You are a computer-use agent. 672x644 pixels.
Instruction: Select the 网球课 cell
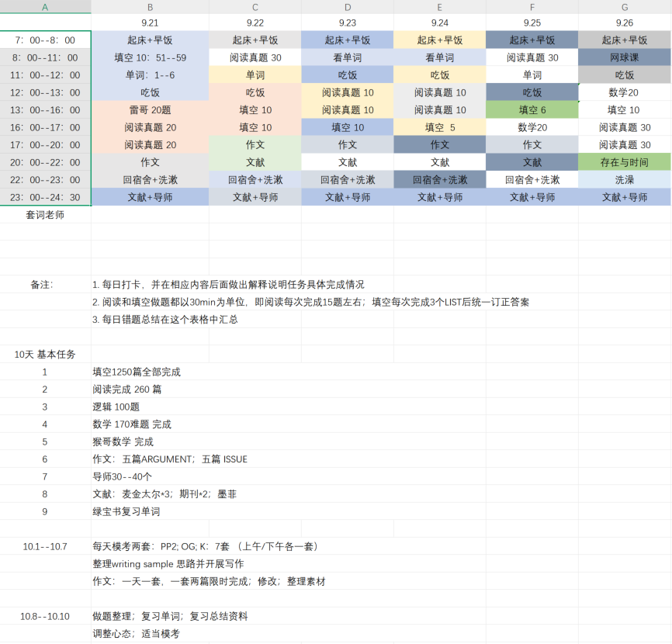(x=625, y=57)
